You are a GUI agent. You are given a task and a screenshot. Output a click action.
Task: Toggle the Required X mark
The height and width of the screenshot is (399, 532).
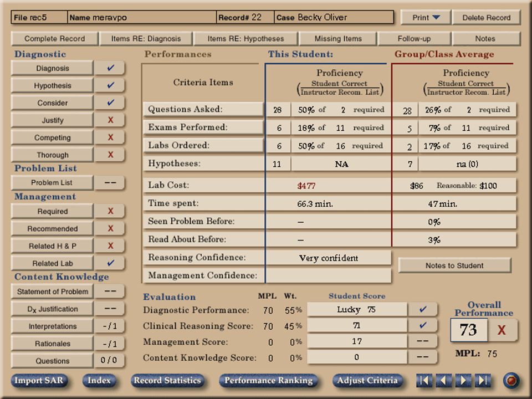[x=110, y=211]
